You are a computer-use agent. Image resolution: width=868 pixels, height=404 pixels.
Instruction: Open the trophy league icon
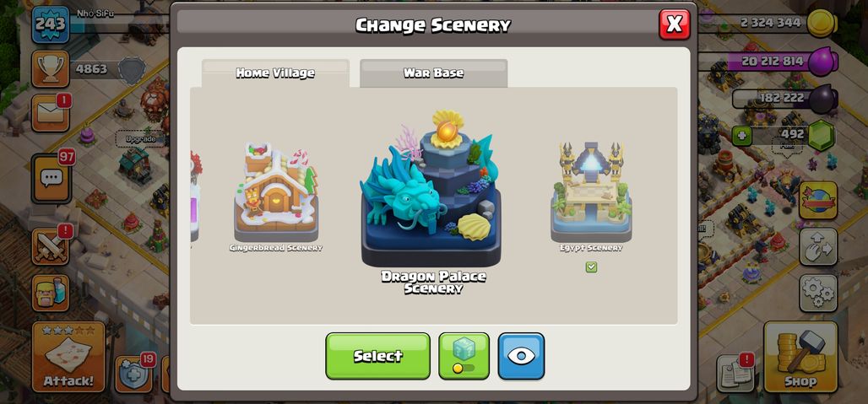pyautogui.click(x=51, y=70)
